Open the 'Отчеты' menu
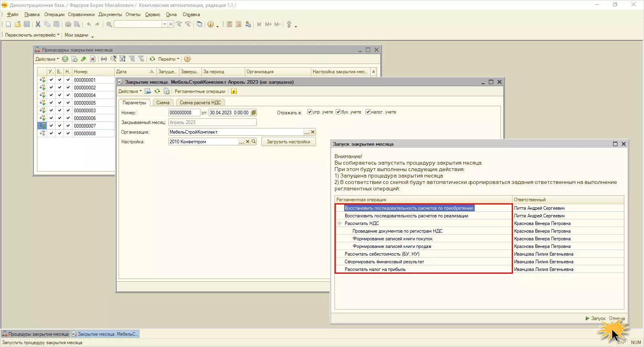The height and width of the screenshot is (347, 644). [x=133, y=14]
